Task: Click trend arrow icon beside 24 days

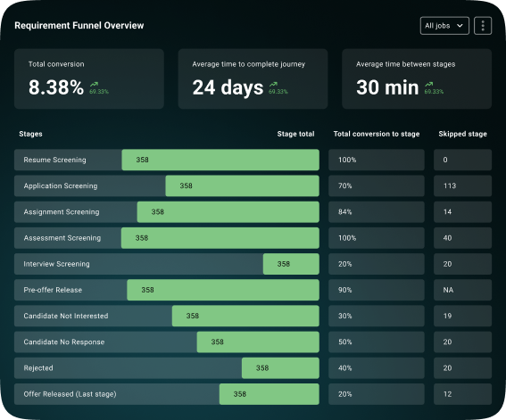Action: tap(273, 84)
